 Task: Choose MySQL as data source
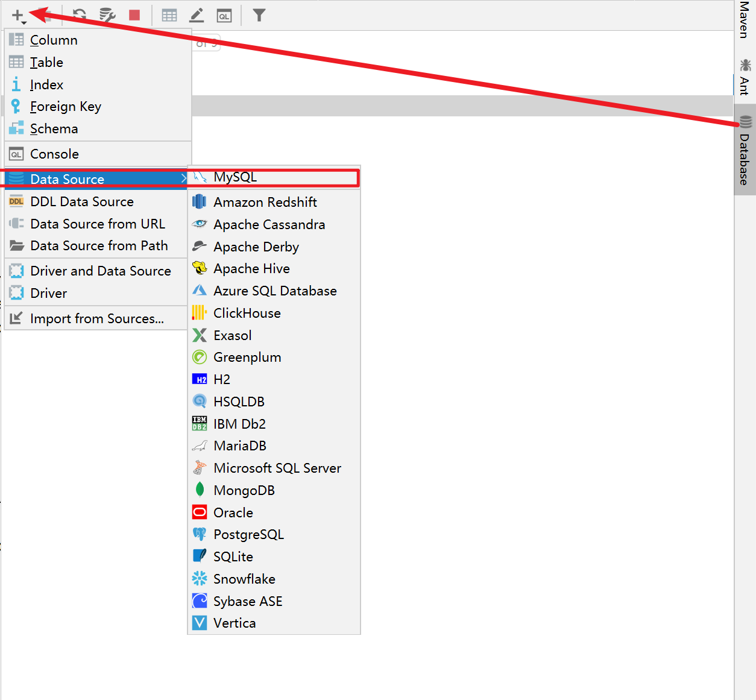coord(274,177)
